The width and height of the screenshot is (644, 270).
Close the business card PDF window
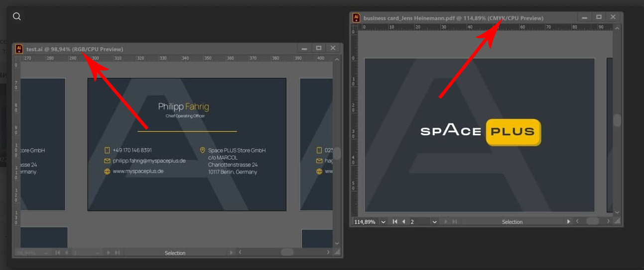pyautogui.click(x=613, y=17)
